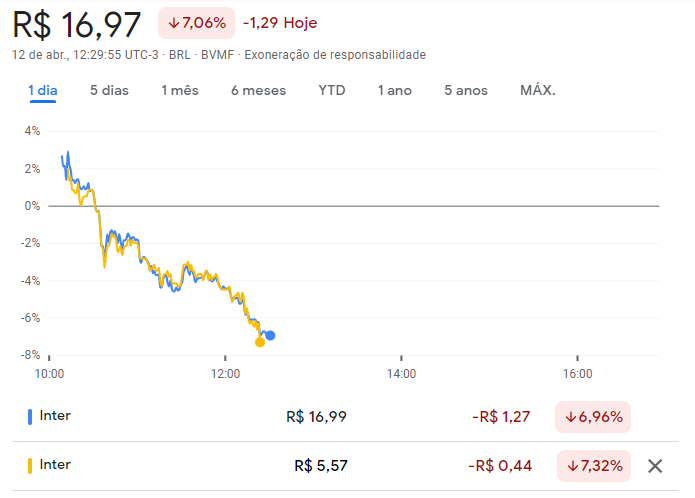Select the YTD tab
Viewport: 695px width, 498px height.
[332, 90]
